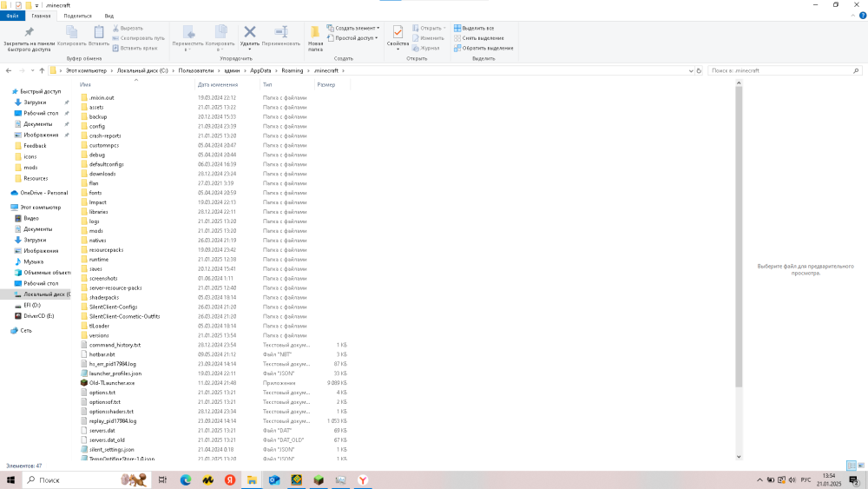Switch to details view layout
Screen dimensions: 868x489
tap(852, 466)
